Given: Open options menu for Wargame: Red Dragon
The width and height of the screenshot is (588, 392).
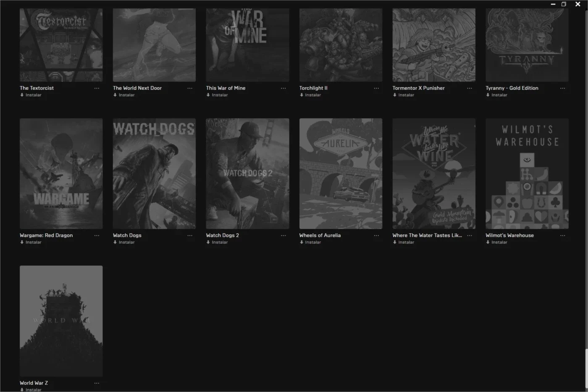Looking at the screenshot, I should pos(97,235).
